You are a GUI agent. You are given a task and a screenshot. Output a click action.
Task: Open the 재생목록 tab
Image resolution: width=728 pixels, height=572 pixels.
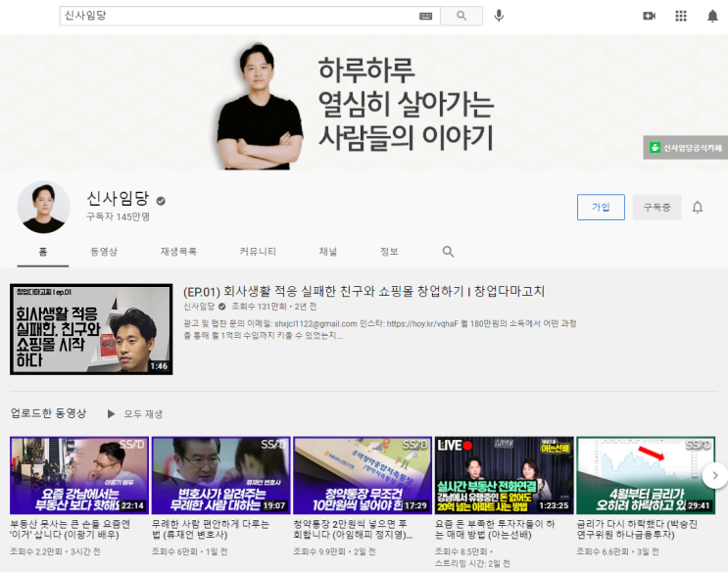(x=178, y=252)
